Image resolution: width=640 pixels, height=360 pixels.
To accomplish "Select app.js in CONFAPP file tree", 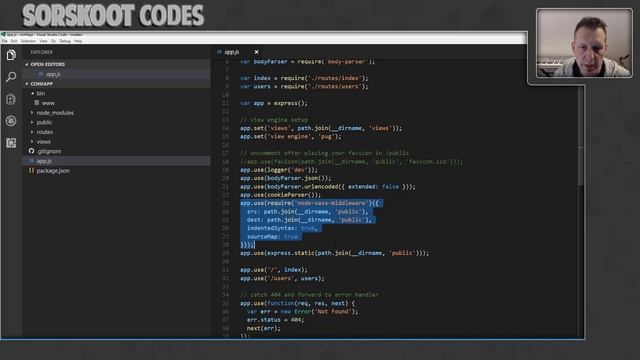I will [x=116, y=161].
